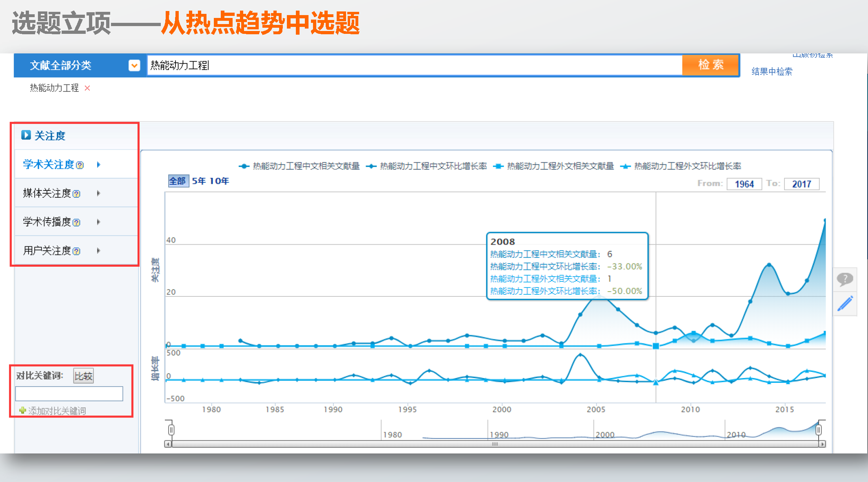Image resolution: width=868 pixels, height=482 pixels.
Task: Select the 5年 time range tab
Action: pos(199,181)
